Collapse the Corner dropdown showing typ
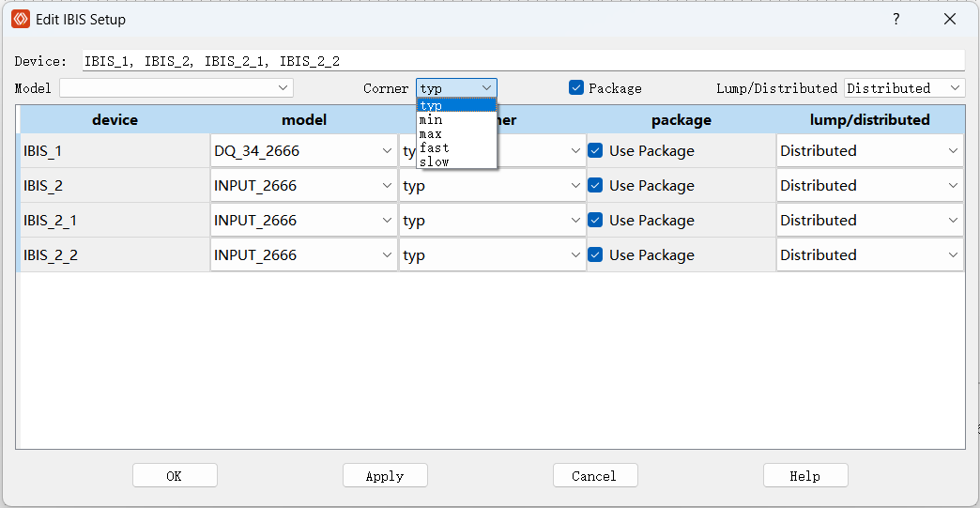This screenshot has width=980, height=508. [x=456, y=88]
